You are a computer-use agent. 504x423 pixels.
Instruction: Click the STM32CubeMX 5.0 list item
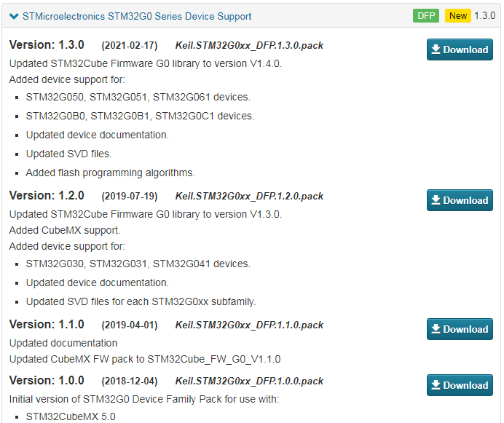[70, 417]
